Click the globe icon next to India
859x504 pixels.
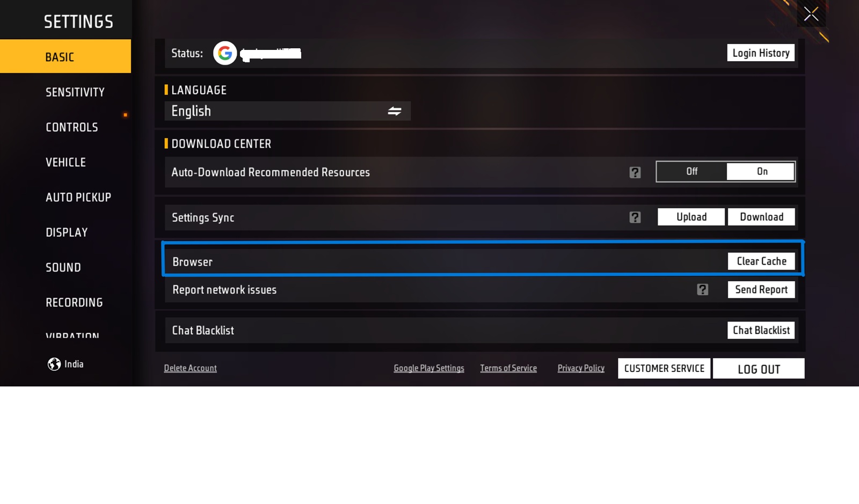(x=54, y=364)
